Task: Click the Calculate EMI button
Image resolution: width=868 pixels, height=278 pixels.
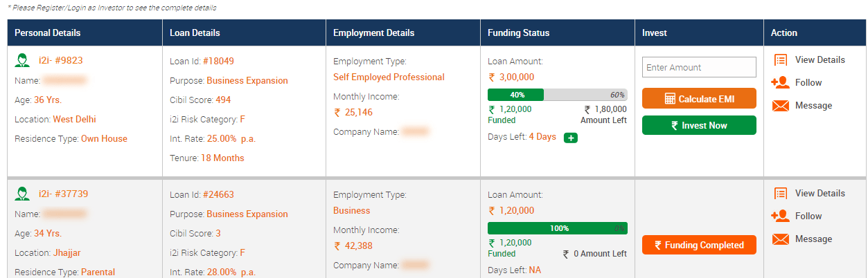Action: tap(699, 98)
